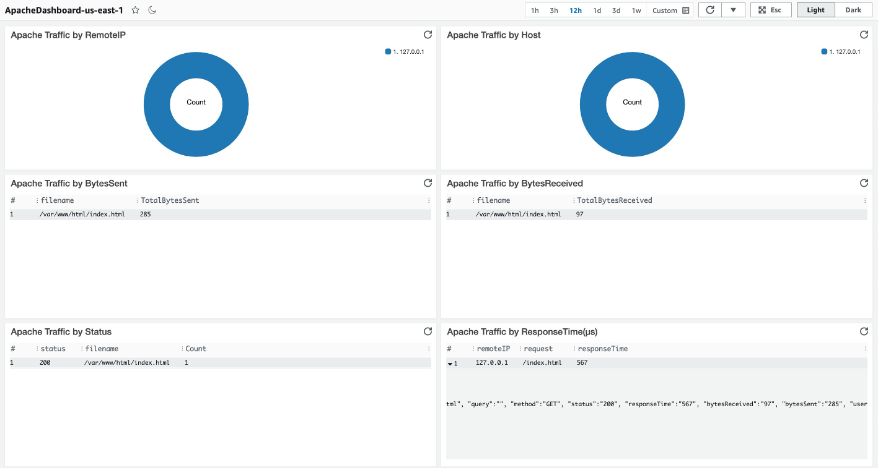Sort by TotalBytesSent column header
The image size is (879, 468).
pyautogui.click(x=170, y=200)
